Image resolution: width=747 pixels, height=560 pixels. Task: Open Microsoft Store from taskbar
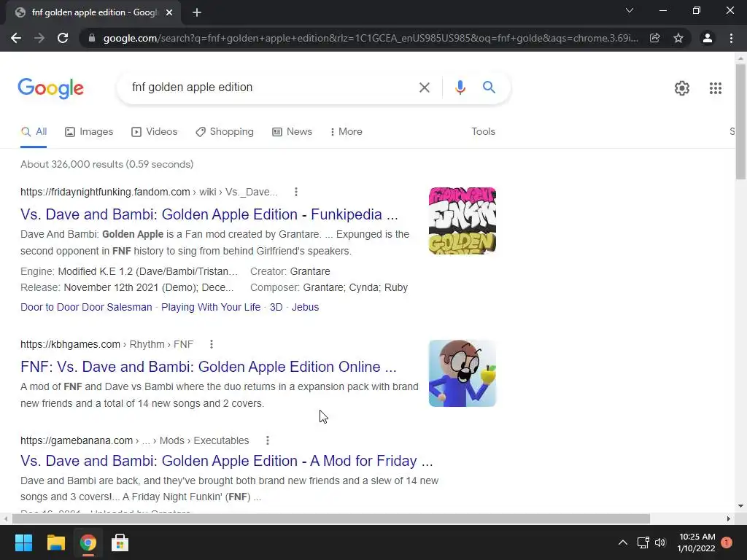120,542
